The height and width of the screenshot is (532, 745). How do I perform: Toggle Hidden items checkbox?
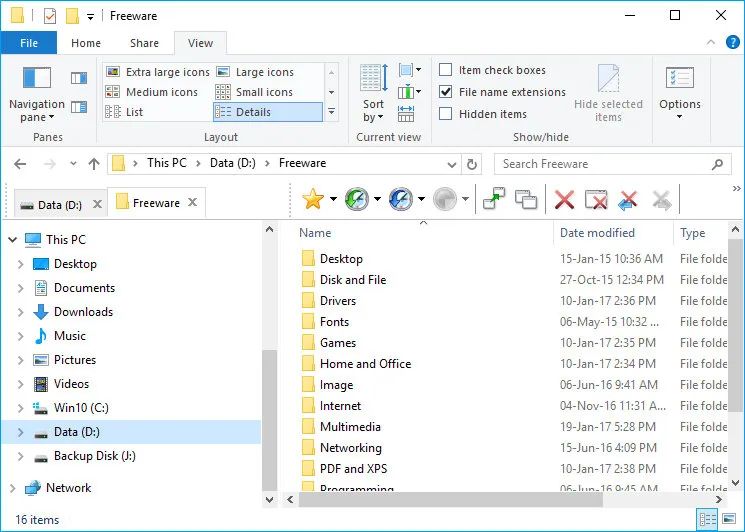coord(446,114)
